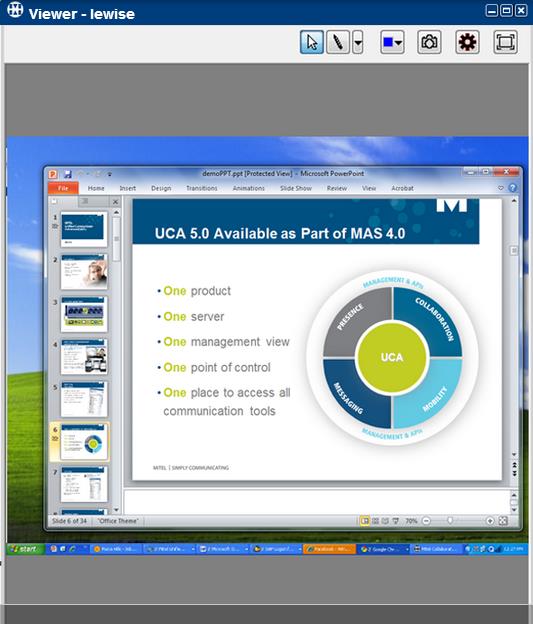This screenshot has width=533, height=624.
Task: Click the zoom out minus button
Action: 426,521
